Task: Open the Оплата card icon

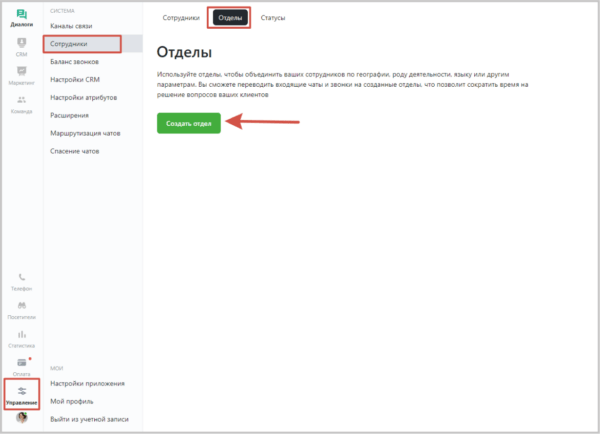Action: tap(22, 362)
